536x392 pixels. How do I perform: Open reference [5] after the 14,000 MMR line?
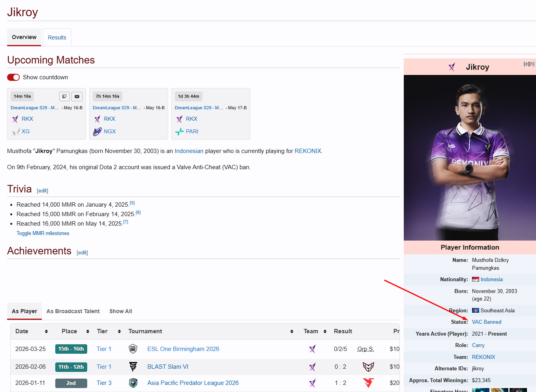pyautogui.click(x=132, y=203)
